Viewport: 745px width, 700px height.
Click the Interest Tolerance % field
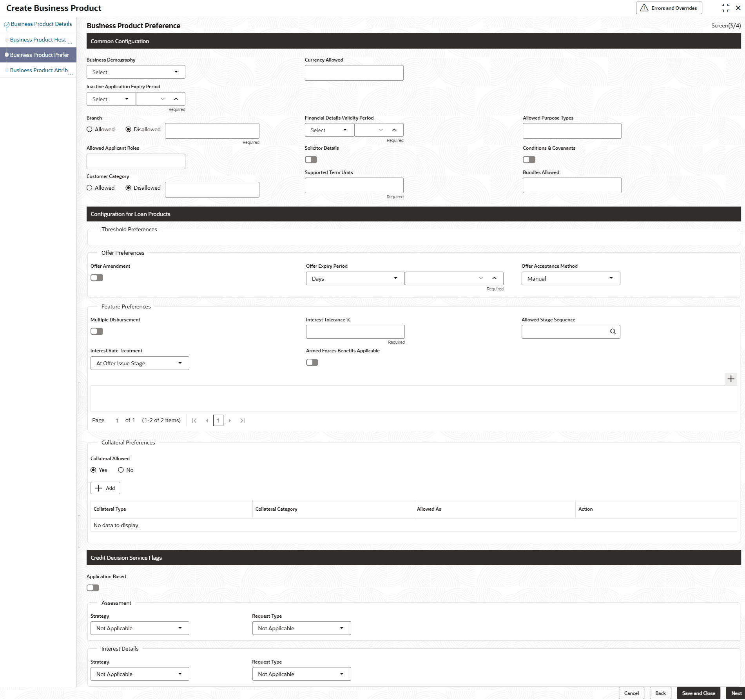pos(355,332)
